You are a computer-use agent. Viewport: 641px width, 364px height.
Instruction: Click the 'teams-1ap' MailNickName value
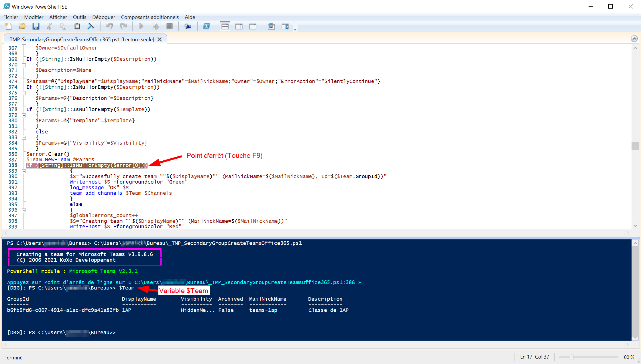point(263,310)
